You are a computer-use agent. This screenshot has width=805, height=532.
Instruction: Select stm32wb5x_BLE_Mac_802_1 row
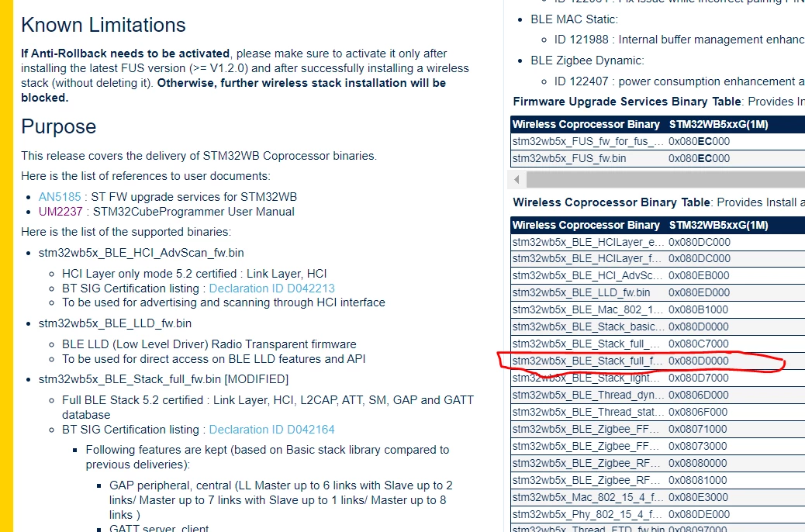(658, 309)
